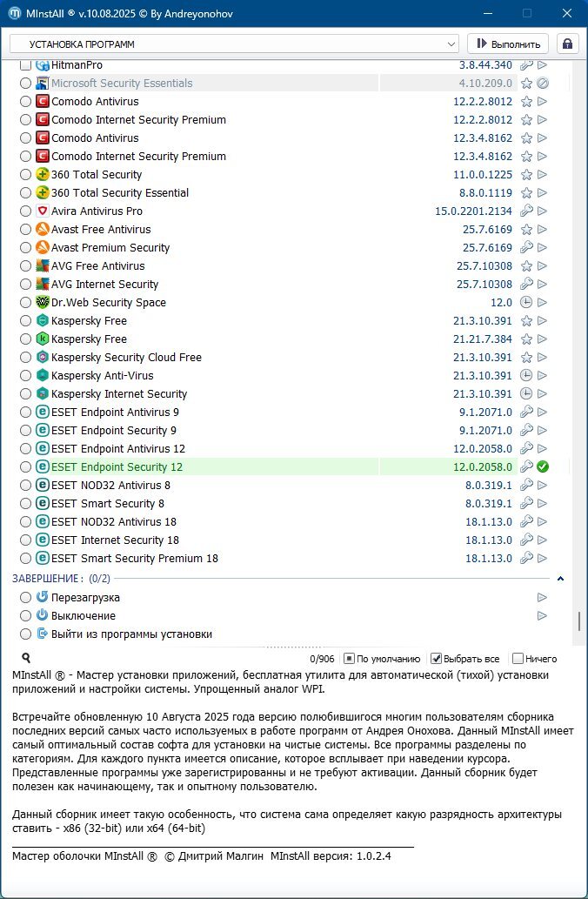Click the ESET NOD32 Antivirus 18 label

coord(114,522)
